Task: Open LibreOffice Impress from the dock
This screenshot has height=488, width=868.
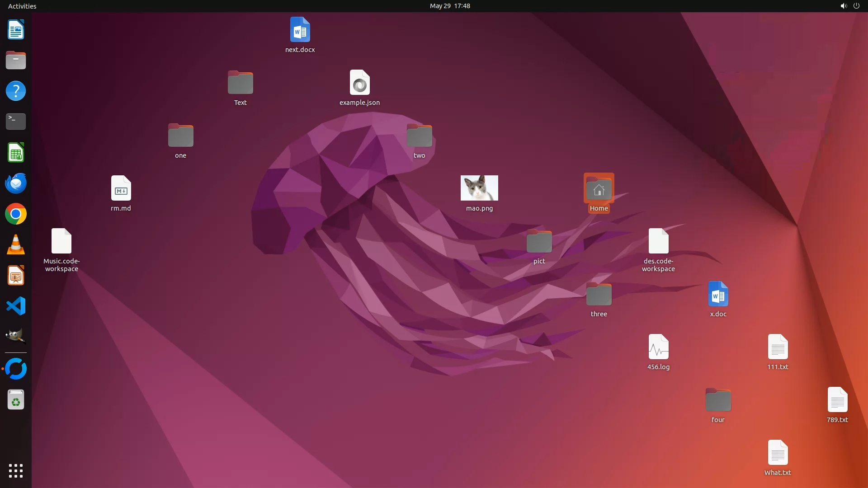Action: pyautogui.click(x=16, y=276)
